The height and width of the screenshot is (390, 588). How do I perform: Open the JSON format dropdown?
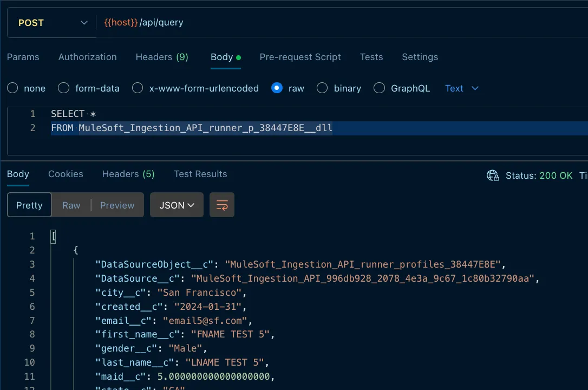coord(177,205)
